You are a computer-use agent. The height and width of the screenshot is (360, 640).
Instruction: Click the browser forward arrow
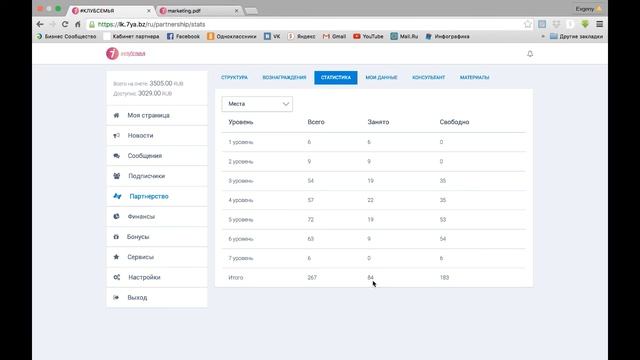pyautogui.click(x=52, y=24)
